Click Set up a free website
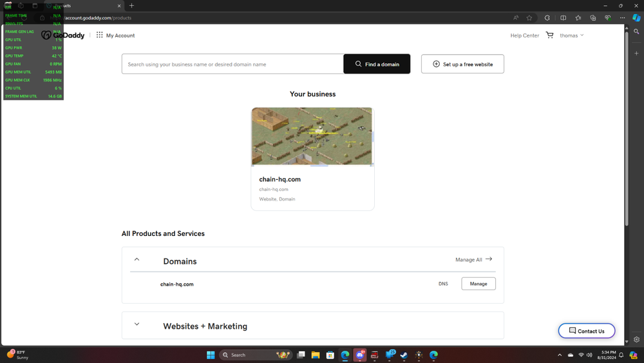Image resolution: width=644 pixels, height=363 pixels. click(462, 64)
